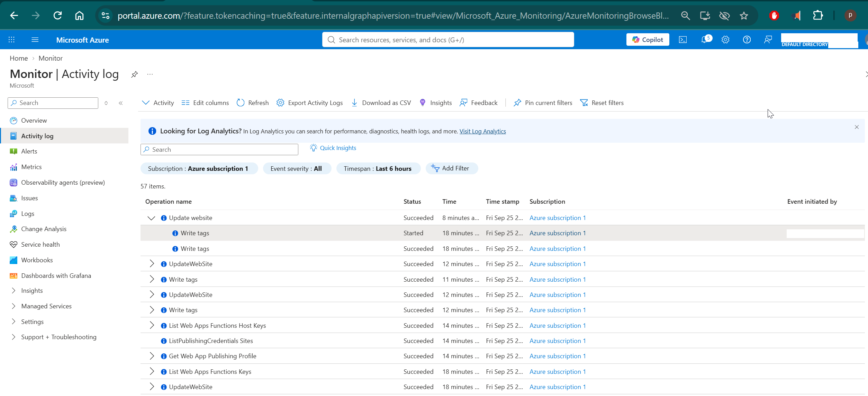868x396 pixels.
Task: Click Download as CSV
Action: pos(381,103)
